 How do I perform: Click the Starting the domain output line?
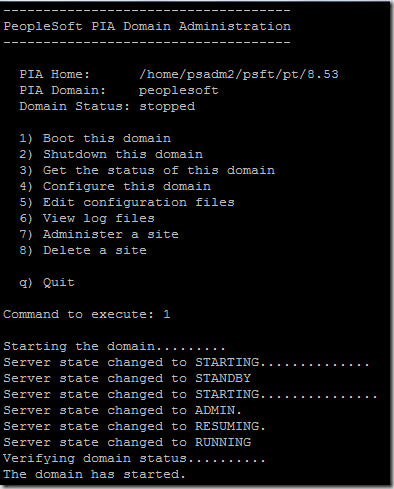tap(114, 347)
